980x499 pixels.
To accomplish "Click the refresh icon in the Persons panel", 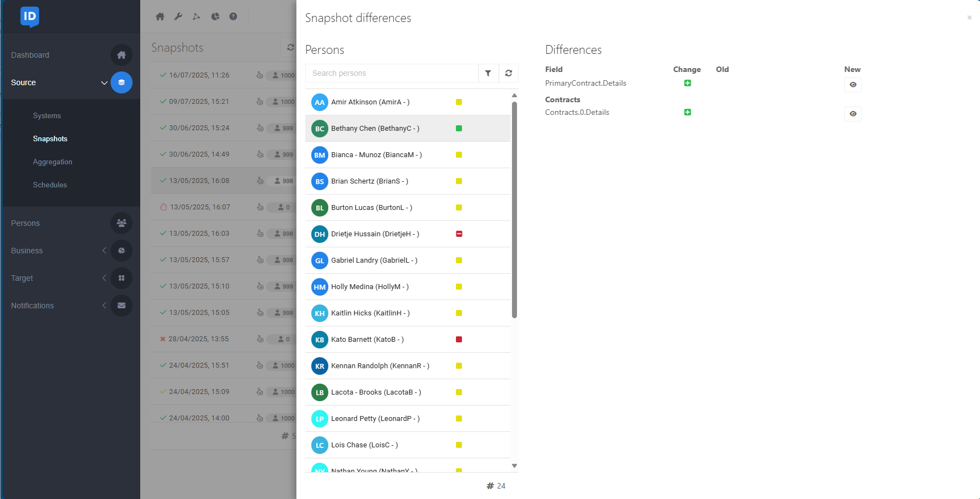I will pos(509,73).
